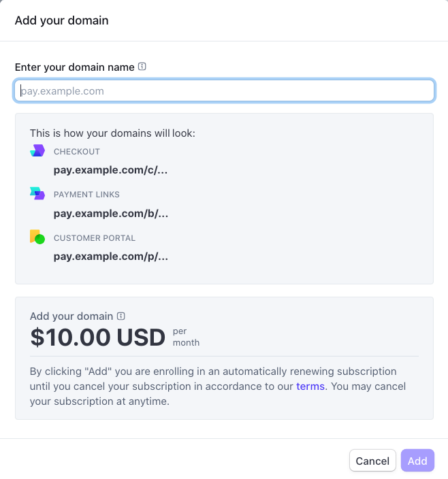
Task: Click the "Enter your domain name" field label
Action: (x=74, y=67)
